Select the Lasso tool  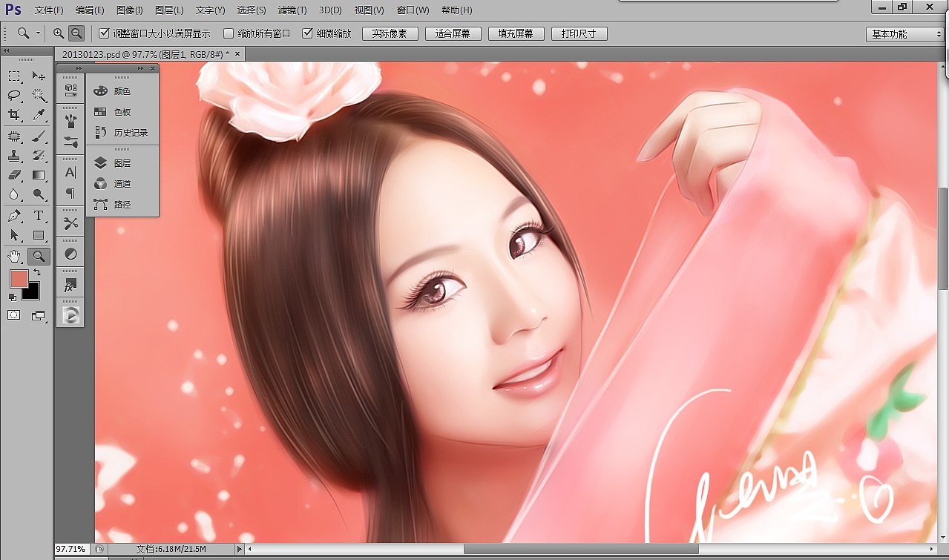[14, 95]
